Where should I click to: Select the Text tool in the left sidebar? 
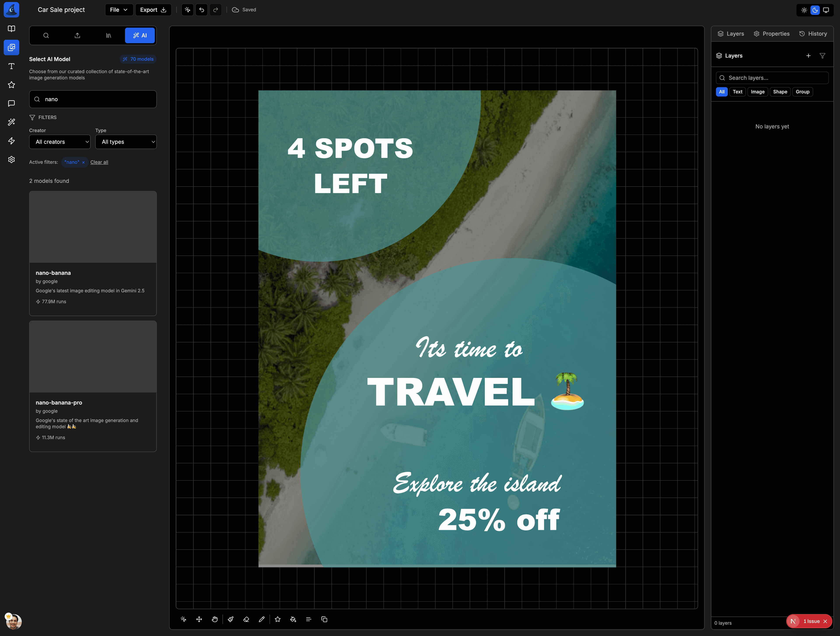pyautogui.click(x=11, y=66)
